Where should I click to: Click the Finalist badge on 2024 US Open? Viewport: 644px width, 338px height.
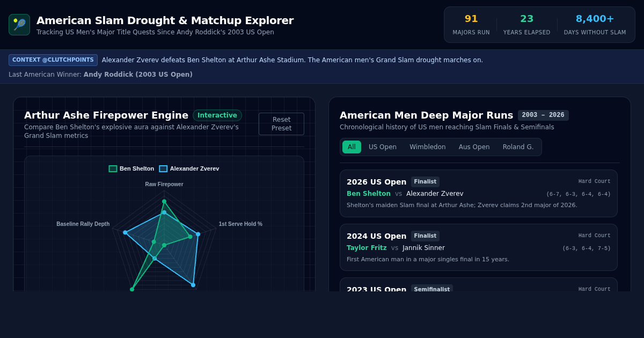point(425,236)
